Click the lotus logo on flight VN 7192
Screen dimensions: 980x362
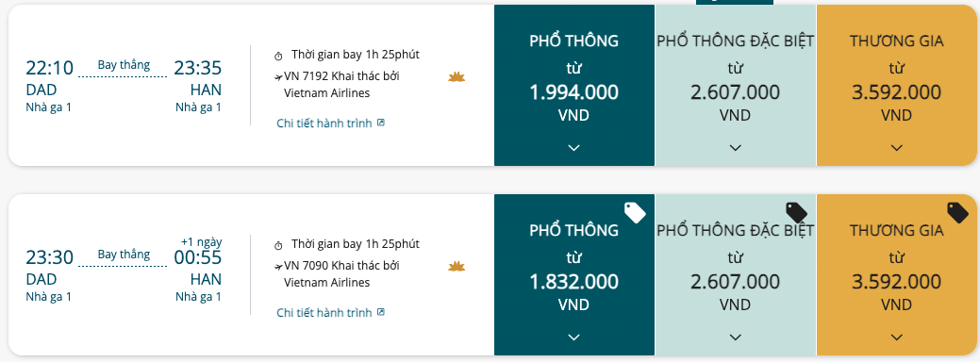(x=457, y=77)
